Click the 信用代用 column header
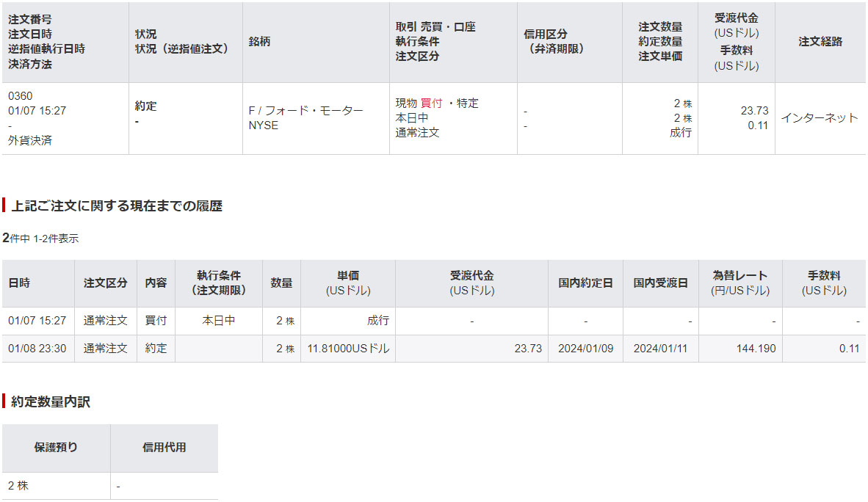 tap(164, 447)
